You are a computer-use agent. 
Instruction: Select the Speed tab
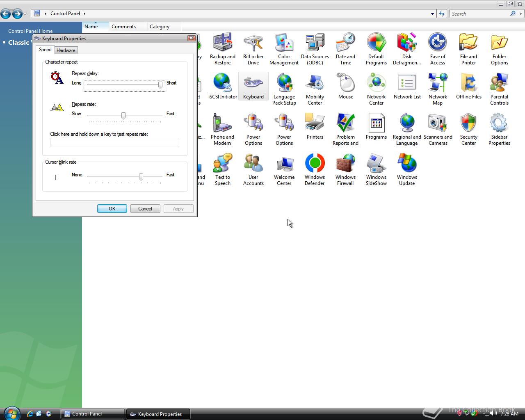click(x=45, y=50)
